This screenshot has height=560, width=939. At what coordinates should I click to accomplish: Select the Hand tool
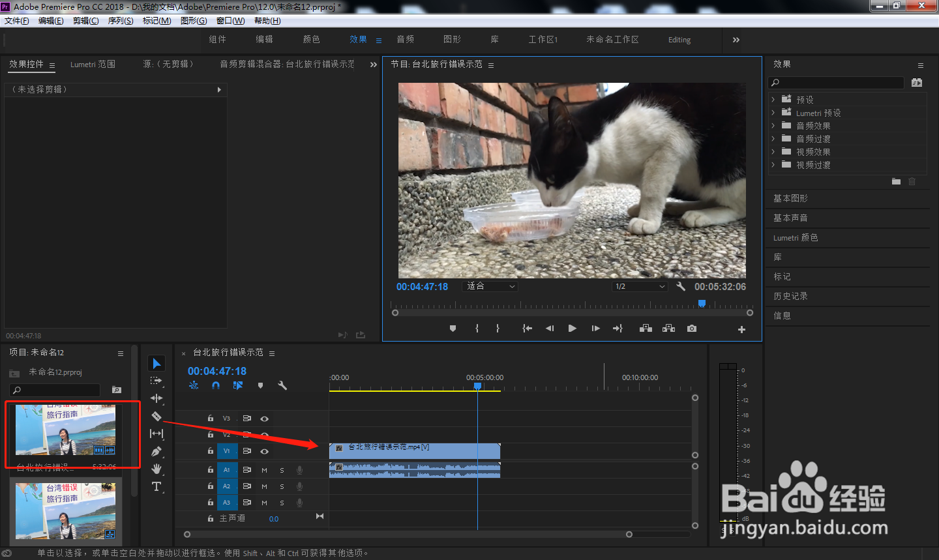tap(156, 469)
